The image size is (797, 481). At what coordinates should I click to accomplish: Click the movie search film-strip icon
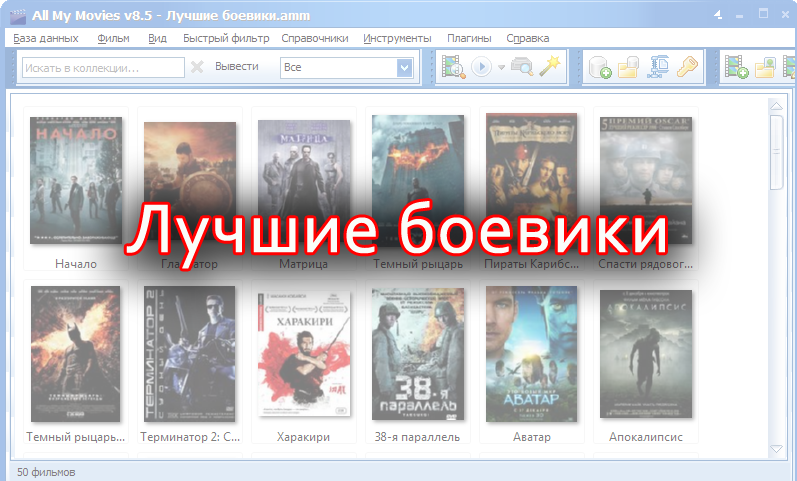click(x=453, y=67)
